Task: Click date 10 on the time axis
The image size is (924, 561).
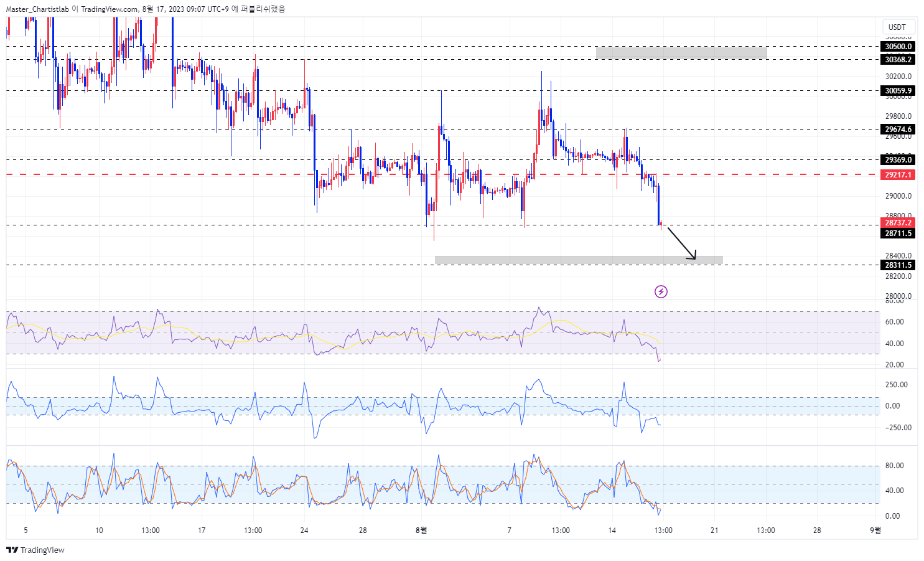Action: tap(99, 530)
